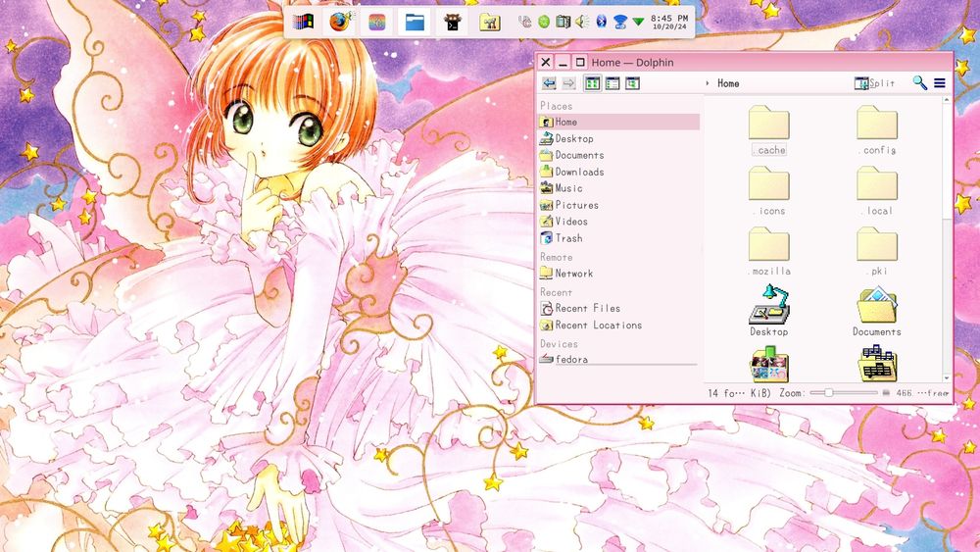Image resolution: width=980 pixels, height=552 pixels.
Task: Select the pictures-collage folder left of Music
Action: coord(768,363)
